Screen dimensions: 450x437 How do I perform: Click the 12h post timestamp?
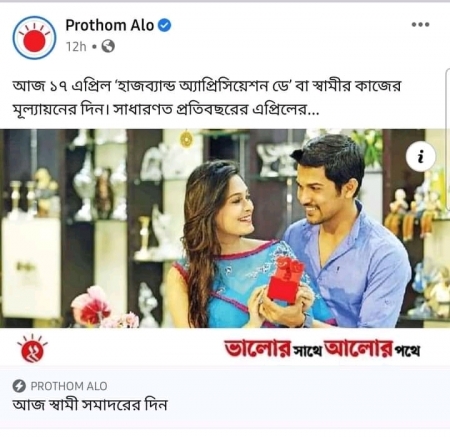point(76,47)
